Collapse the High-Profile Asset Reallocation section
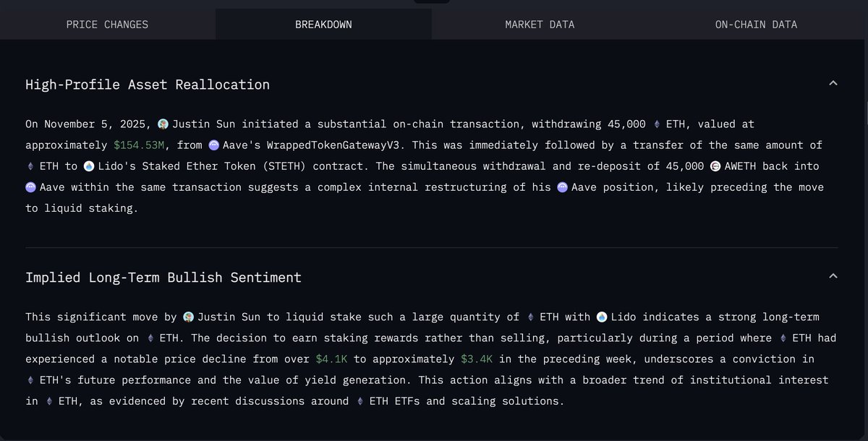The height and width of the screenshot is (441, 868). tap(833, 84)
